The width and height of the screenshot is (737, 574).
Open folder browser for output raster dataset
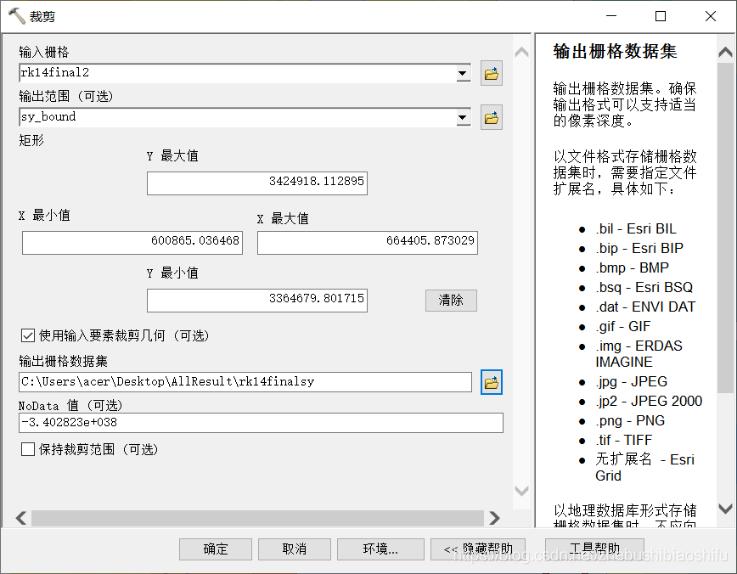[491, 382]
